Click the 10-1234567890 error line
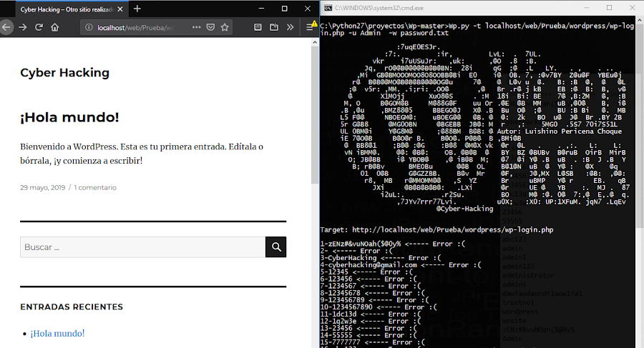The width and height of the screenshot is (644, 348). [379, 307]
